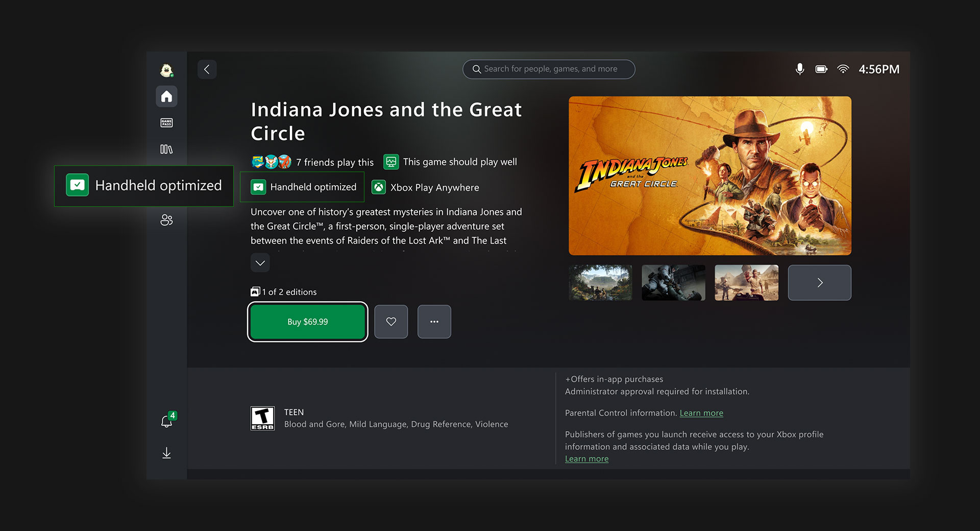Open the Game Pass sidebar icon

pos(166,123)
